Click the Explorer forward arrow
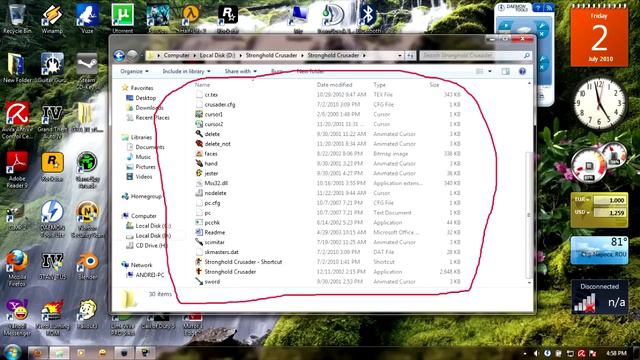The height and width of the screenshot is (360, 640). pyautogui.click(x=132, y=56)
